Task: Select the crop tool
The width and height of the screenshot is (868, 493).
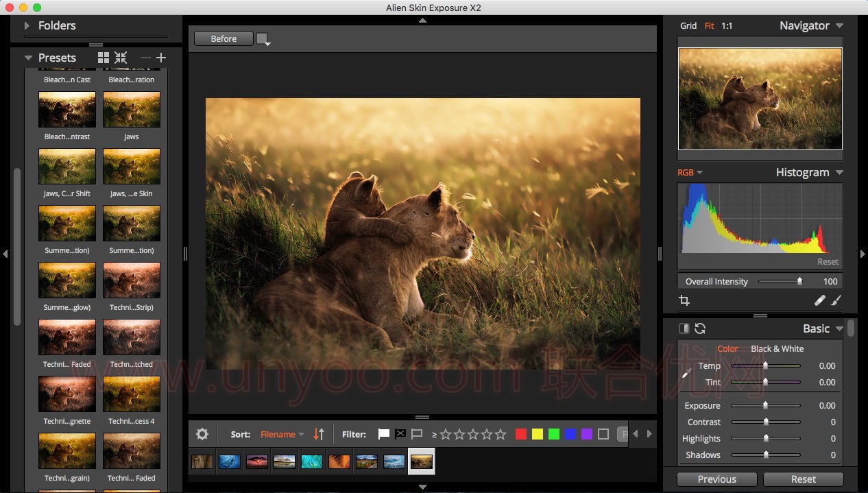Action: (x=684, y=300)
